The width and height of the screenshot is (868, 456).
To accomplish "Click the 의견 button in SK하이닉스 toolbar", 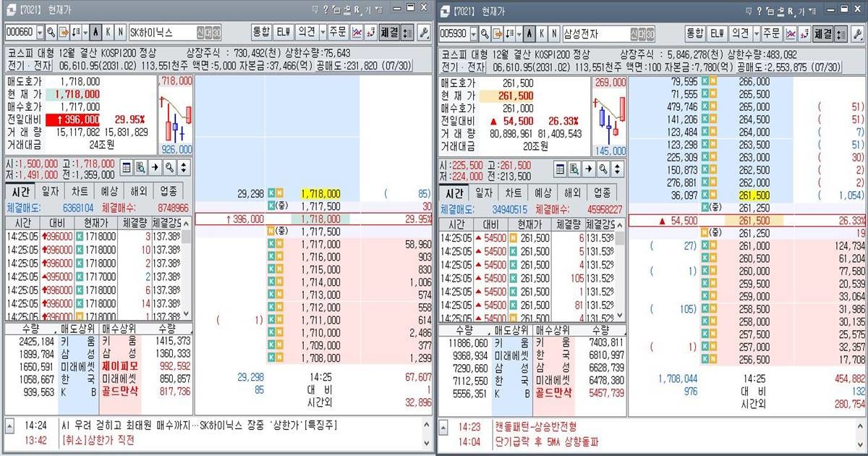I will (306, 33).
